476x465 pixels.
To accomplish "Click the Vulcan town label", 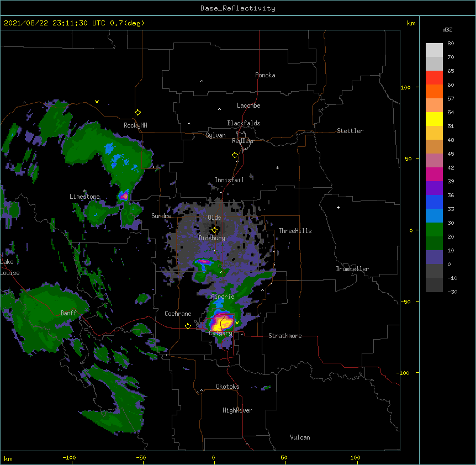I will point(300,437).
